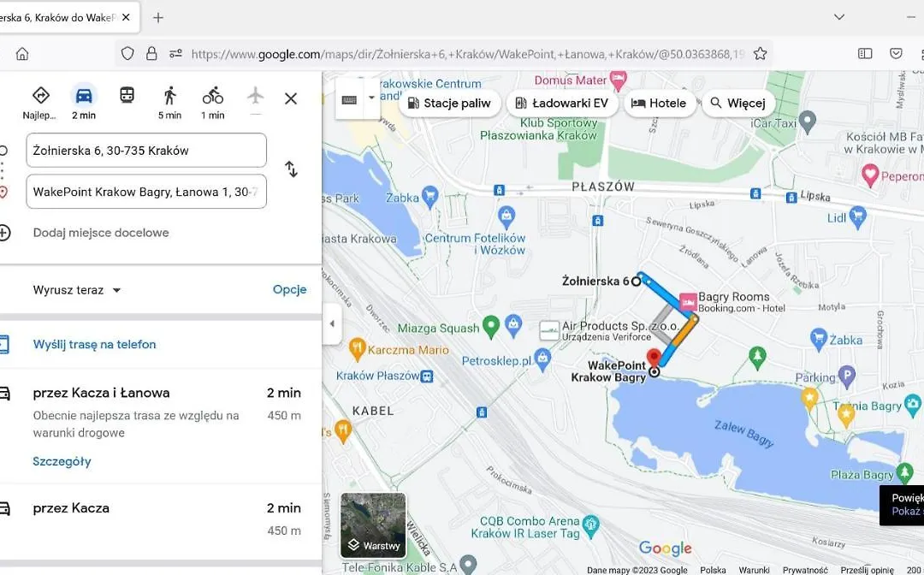Toggle the browser sidebar icon
Image resolution: width=924 pixels, height=575 pixels.
(865, 54)
